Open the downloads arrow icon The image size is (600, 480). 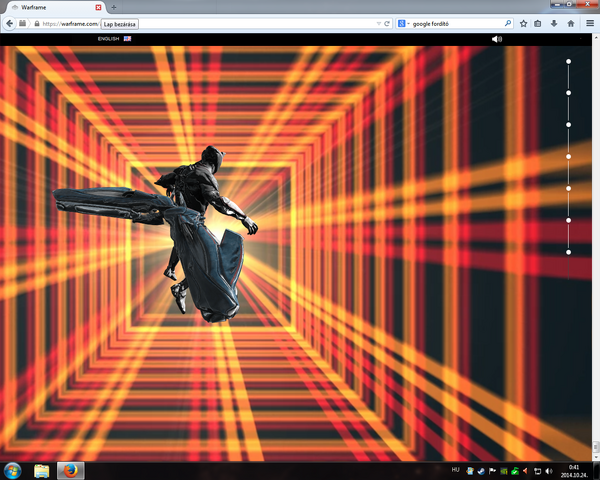pyautogui.click(x=554, y=24)
